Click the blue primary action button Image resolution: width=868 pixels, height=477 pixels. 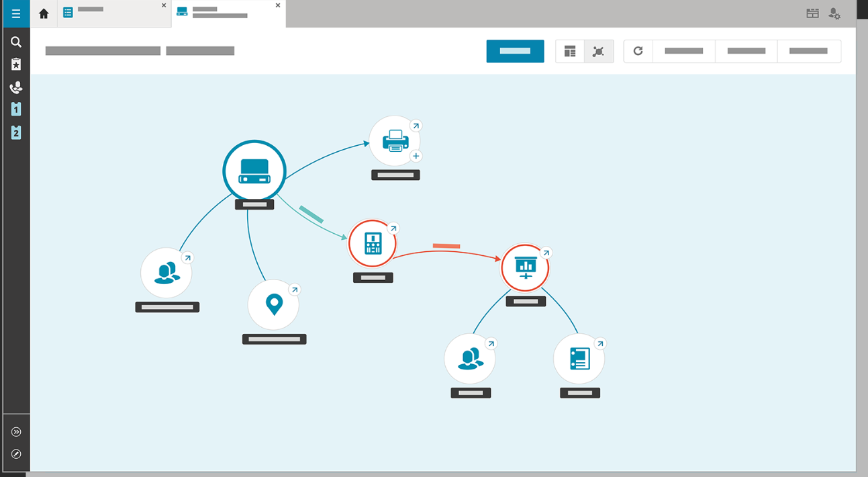coord(515,51)
